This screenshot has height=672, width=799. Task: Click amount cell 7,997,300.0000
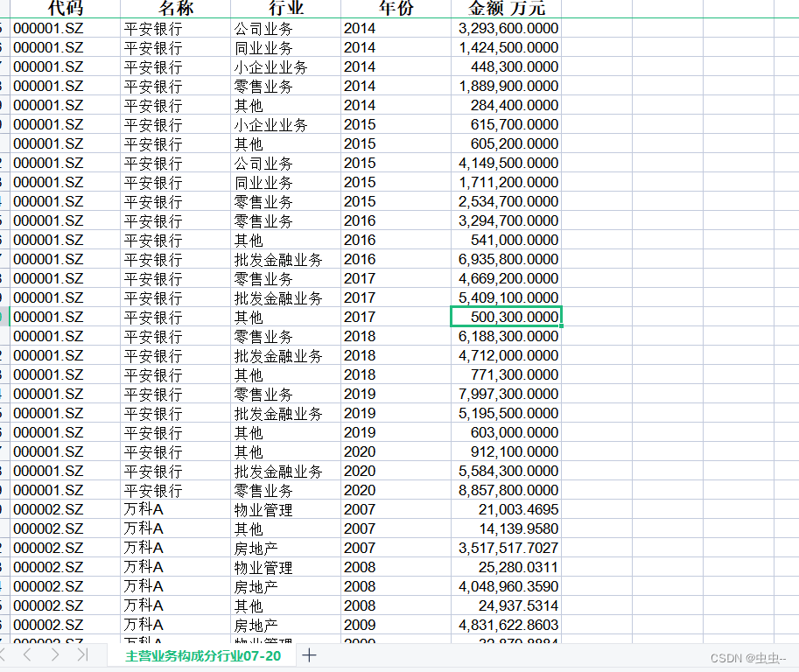507,394
